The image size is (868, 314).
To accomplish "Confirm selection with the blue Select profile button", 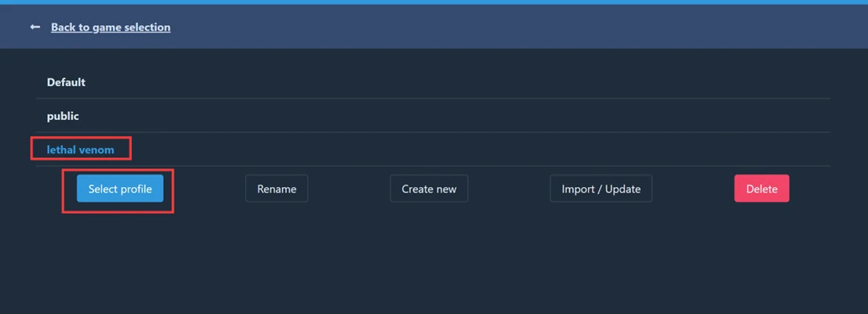I will pyautogui.click(x=120, y=189).
